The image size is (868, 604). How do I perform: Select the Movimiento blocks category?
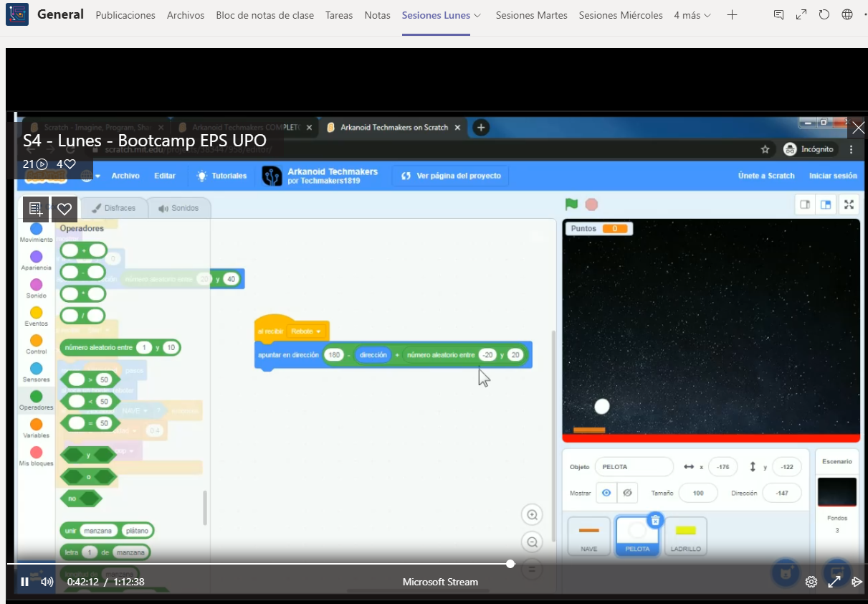[37, 232]
